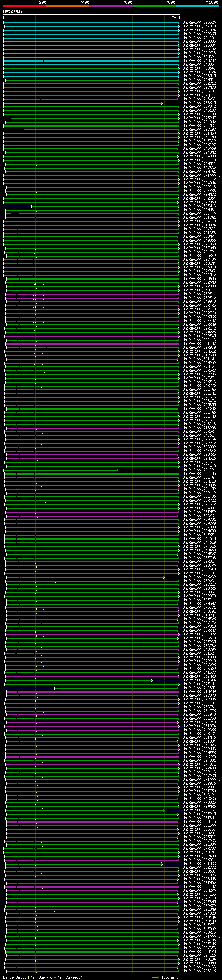The width and height of the screenshot is (222, 980).
Task: Click the cyan ~100% identity legend segment
Action: point(197,6)
